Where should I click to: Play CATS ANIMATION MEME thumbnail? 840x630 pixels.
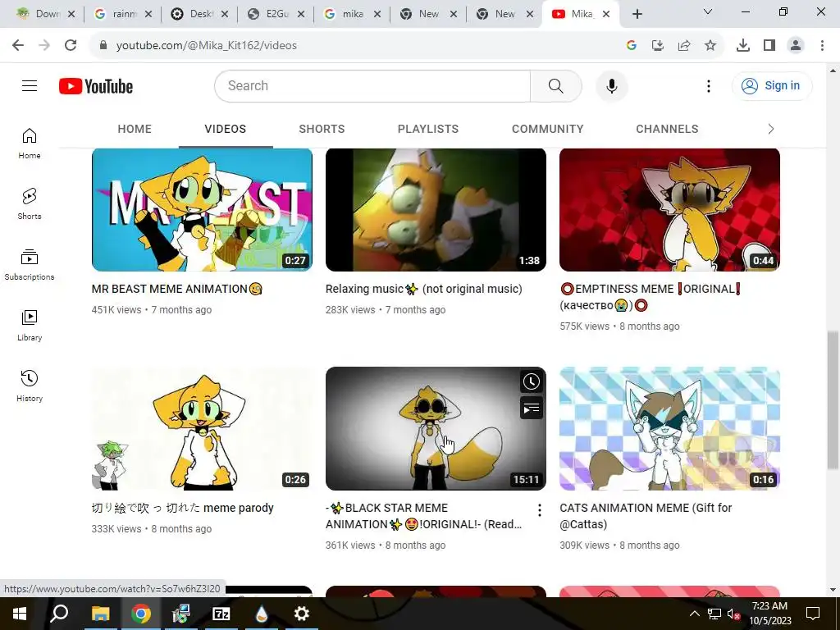669,428
